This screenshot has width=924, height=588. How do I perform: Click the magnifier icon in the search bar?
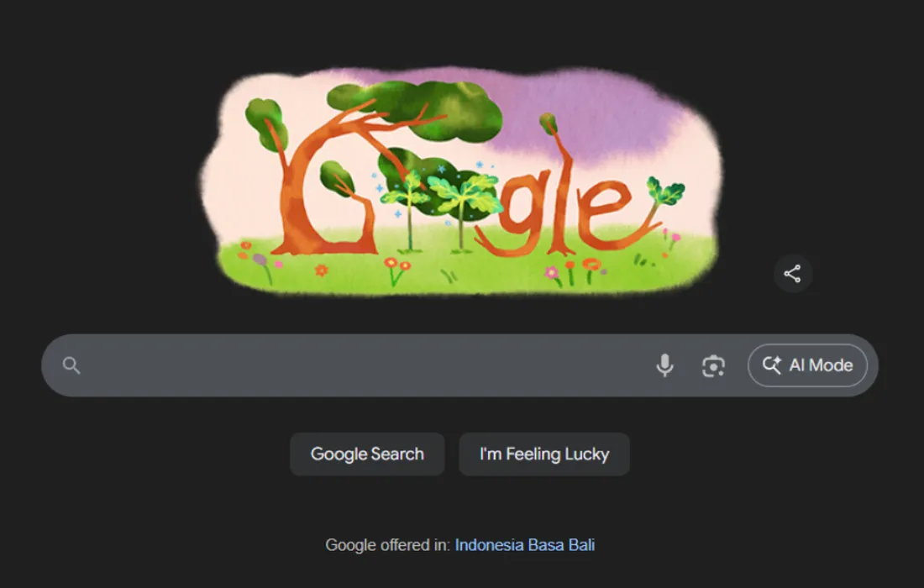[71, 365]
